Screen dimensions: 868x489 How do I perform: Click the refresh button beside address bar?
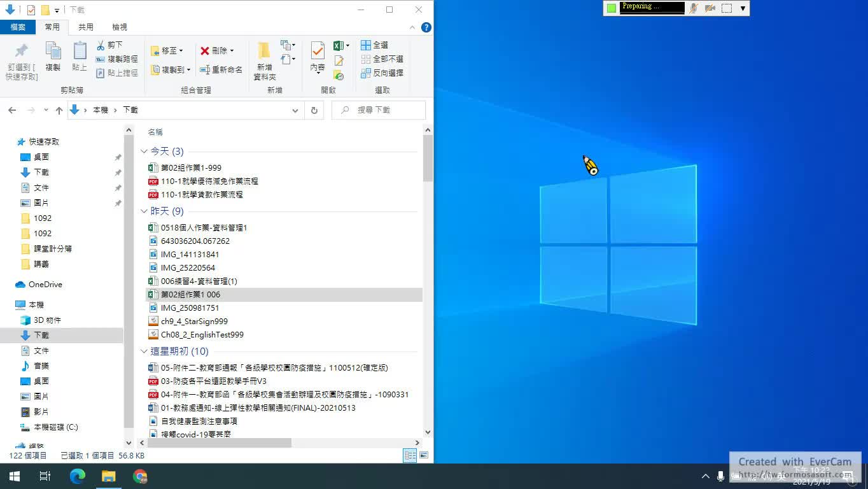pos(314,110)
